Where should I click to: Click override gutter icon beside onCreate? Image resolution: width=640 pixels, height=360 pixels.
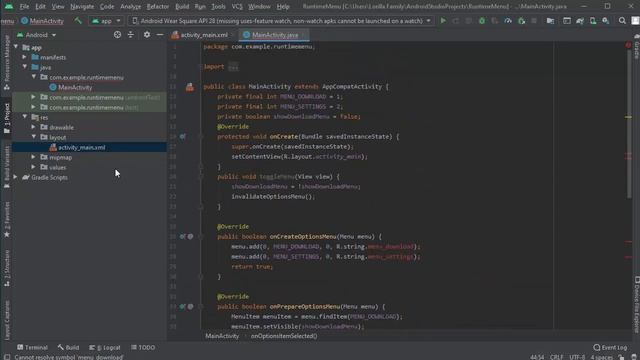(x=182, y=137)
